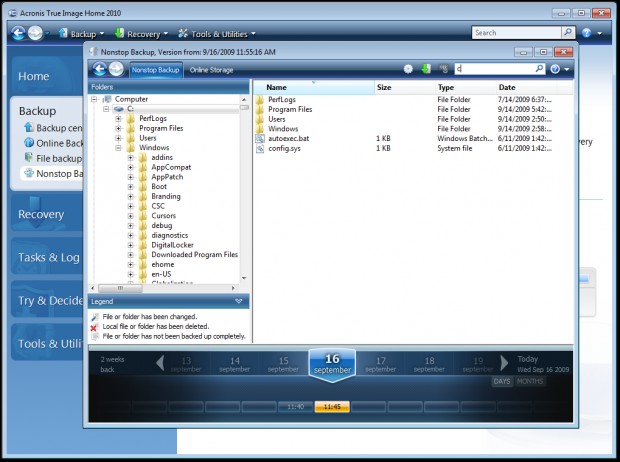This screenshot has height=462, width=620.
Task: Collapse the Computer tree node
Action: pyautogui.click(x=94, y=99)
